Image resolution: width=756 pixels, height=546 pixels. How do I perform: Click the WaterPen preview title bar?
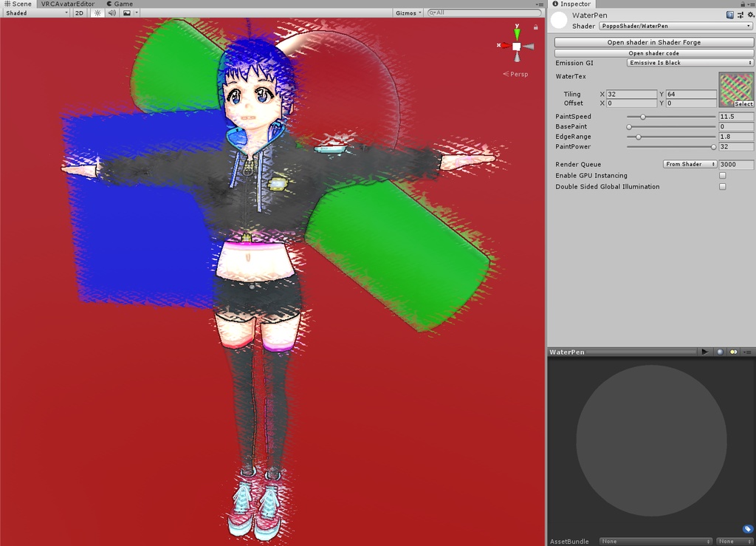pyautogui.click(x=623, y=352)
